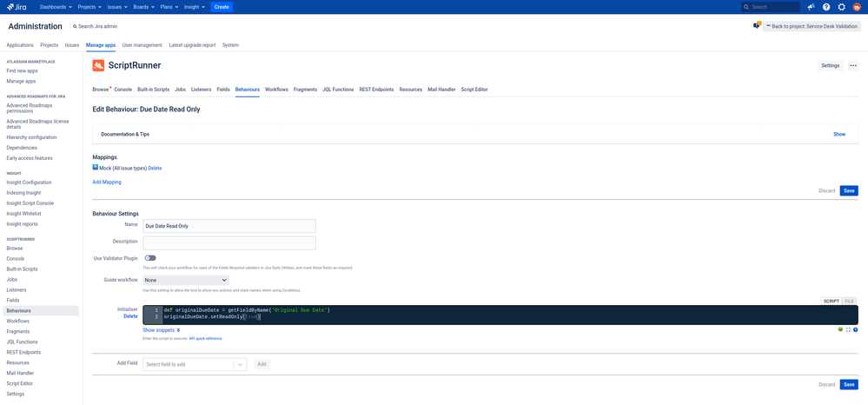Open the Script Editor tab
Viewport: 868px width, 405px height.
[x=474, y=90]
